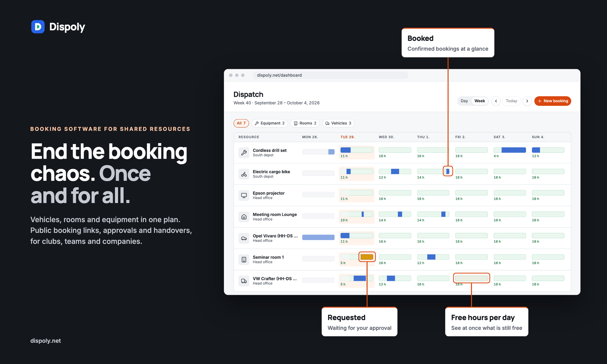Click the Epson projector name

(269, 193)
